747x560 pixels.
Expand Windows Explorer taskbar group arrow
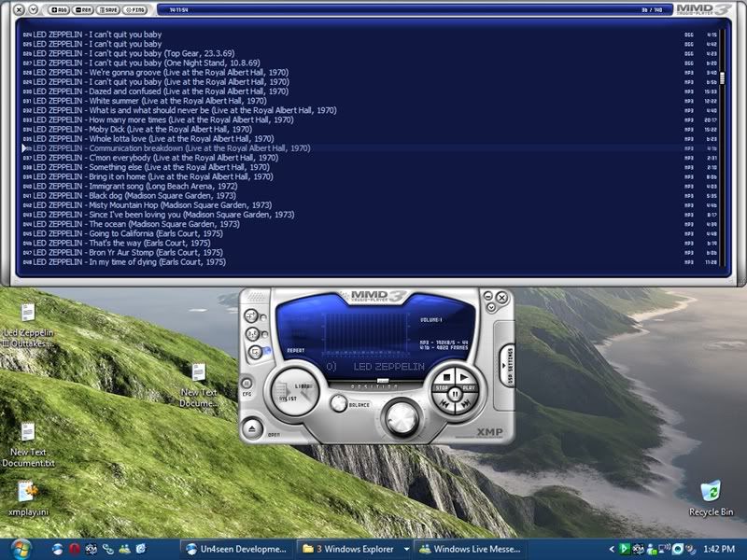(406, 549)
